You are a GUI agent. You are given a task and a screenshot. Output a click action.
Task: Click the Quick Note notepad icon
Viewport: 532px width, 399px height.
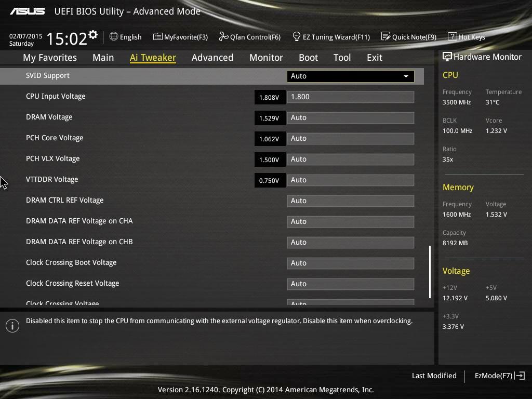point(385,36)
